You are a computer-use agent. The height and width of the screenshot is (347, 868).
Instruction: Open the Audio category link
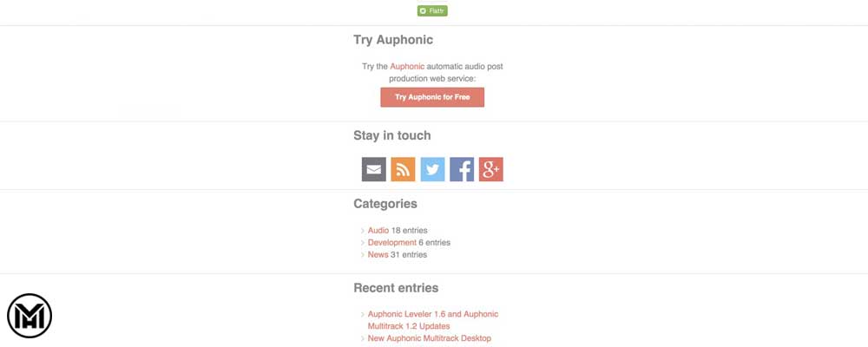click(x=378, y=230)
